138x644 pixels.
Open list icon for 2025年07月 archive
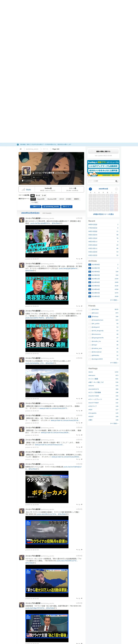point(90,268)
